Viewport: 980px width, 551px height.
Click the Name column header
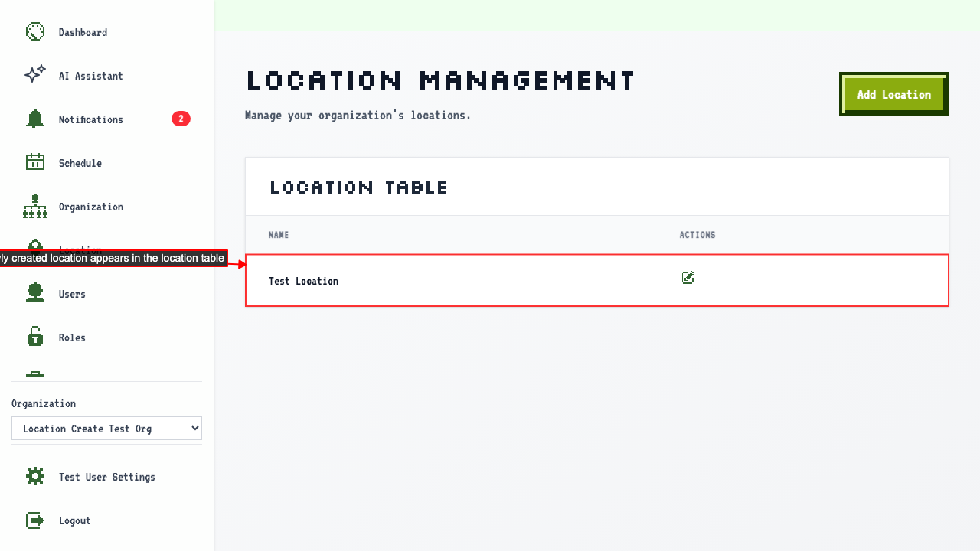(x=279, y=235)
